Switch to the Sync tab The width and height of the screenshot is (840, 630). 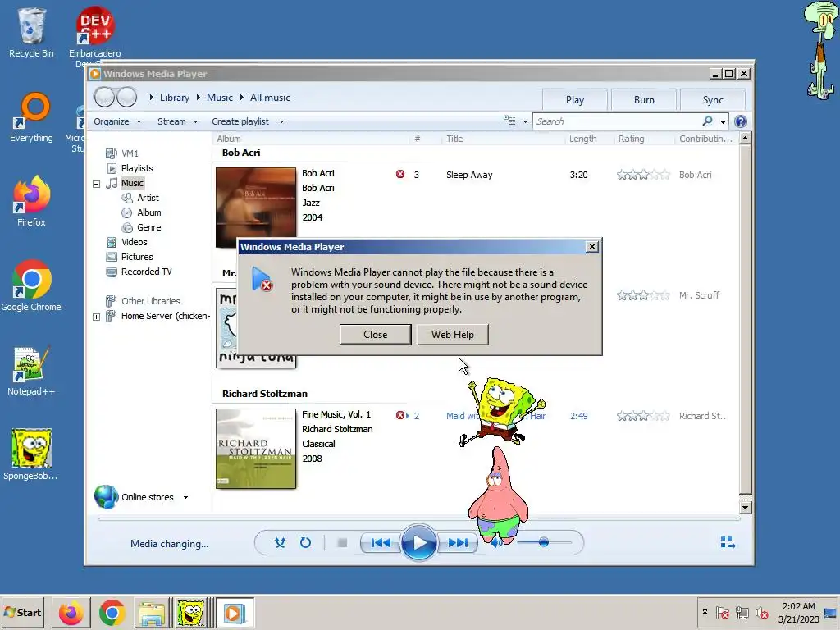[713, 99]
